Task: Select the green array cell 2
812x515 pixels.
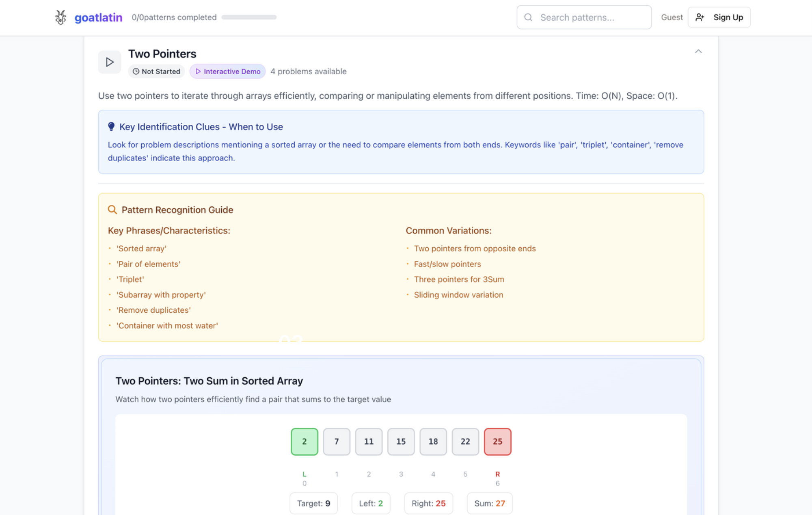Action: point(304,441)
